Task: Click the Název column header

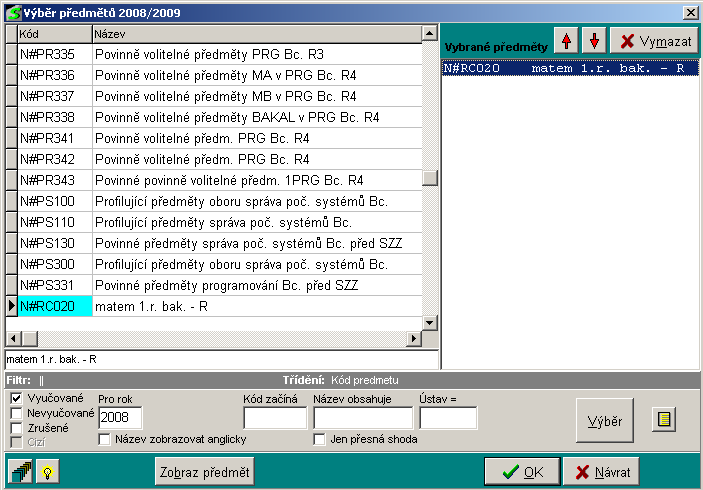Action: click(257, 34)
